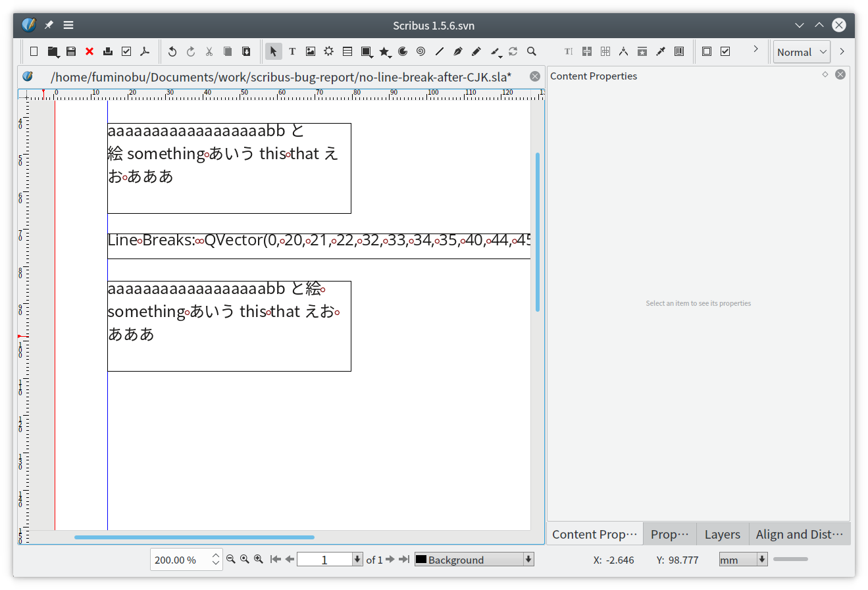Screen dimensions: 868x590
Task: Click the Save document icon
Action: (71, 51)
